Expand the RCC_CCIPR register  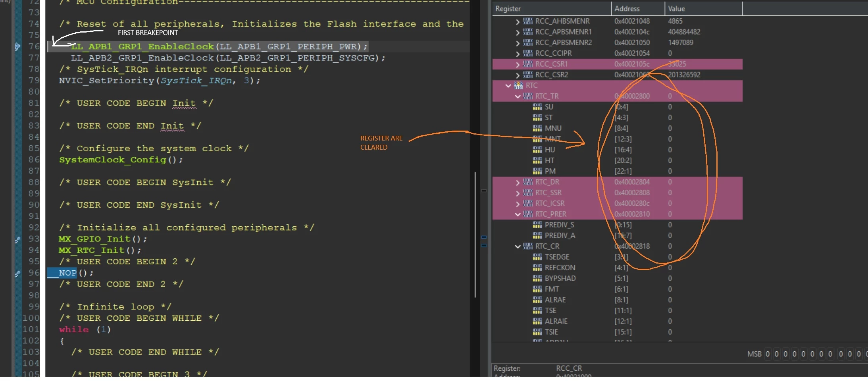[x=518, y=54]
